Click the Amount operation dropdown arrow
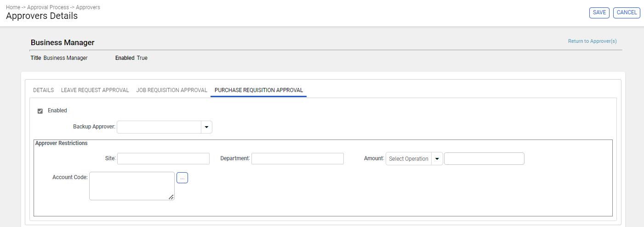 tap(437, 159)
